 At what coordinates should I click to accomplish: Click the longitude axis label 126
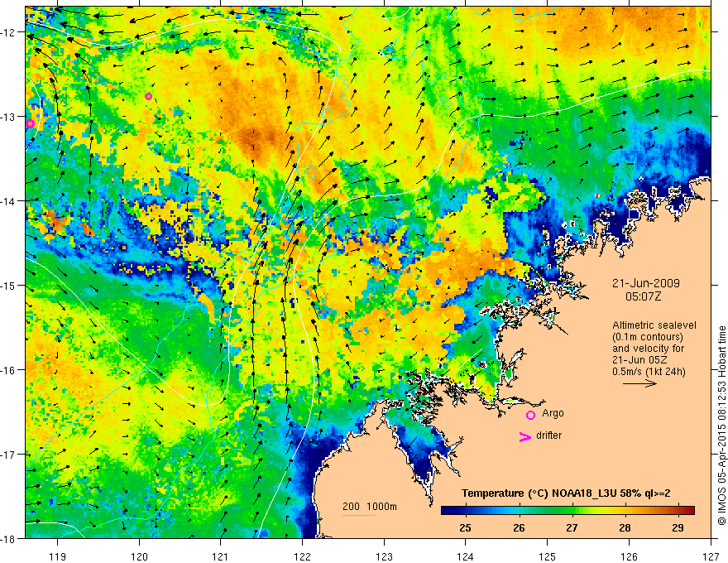tap(629, 556)
